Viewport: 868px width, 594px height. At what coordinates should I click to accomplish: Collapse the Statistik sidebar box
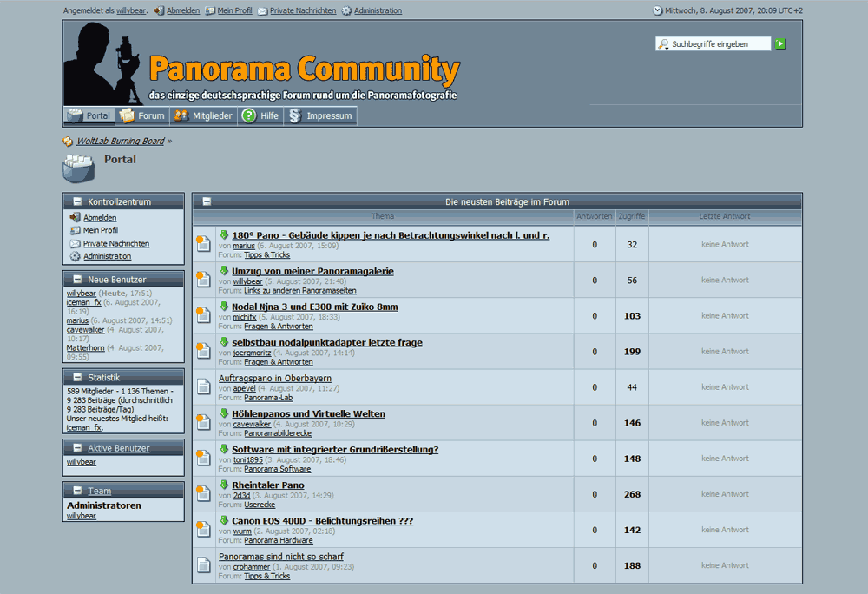[x=77, y=378]
